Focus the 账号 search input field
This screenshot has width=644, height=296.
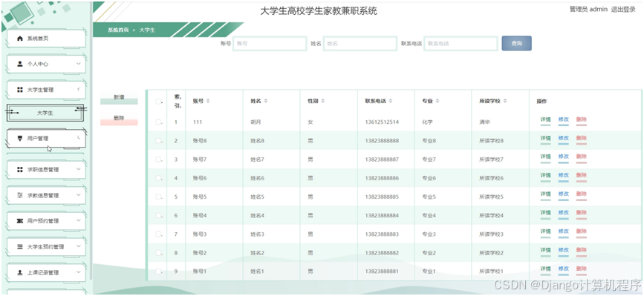click(270, 44)
